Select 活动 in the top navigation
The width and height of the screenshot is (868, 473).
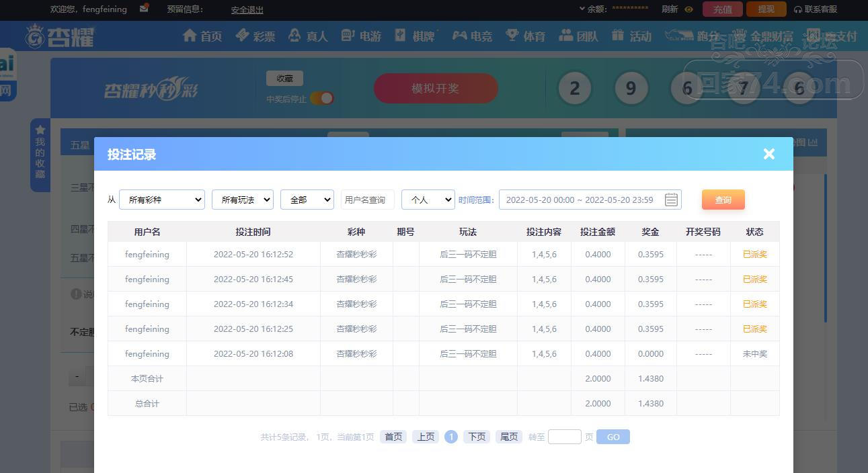(632, 36)
